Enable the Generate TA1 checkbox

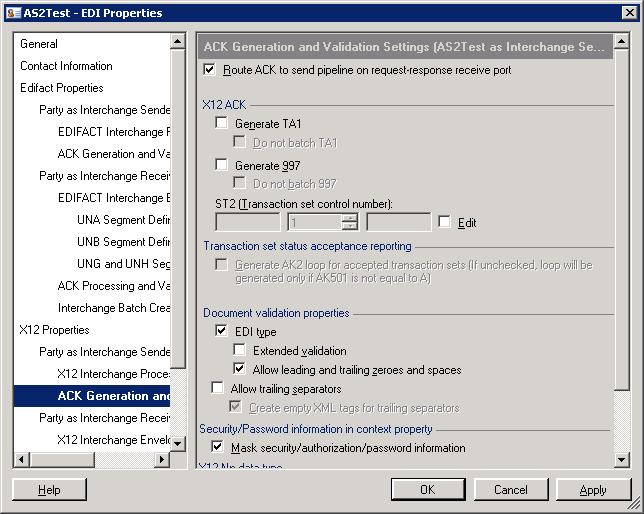(x=221, y=122)
